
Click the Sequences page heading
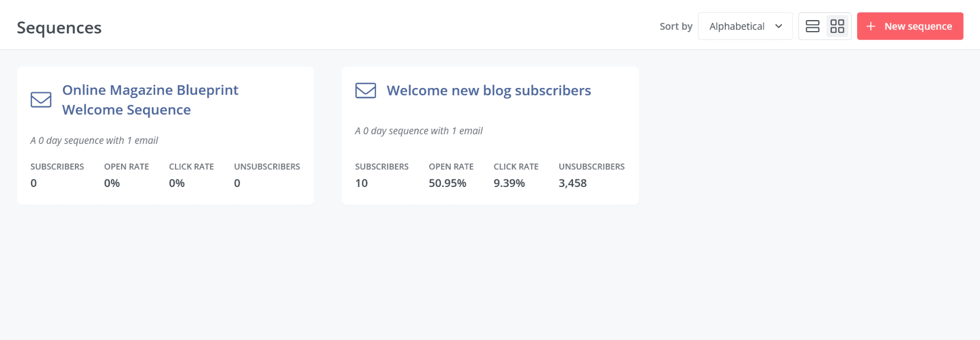point(59,28)
